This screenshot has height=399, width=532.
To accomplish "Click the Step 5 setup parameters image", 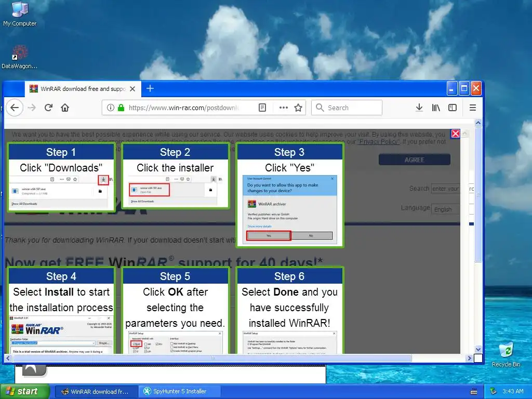I will pyautogui.click(x=176, y=342).
